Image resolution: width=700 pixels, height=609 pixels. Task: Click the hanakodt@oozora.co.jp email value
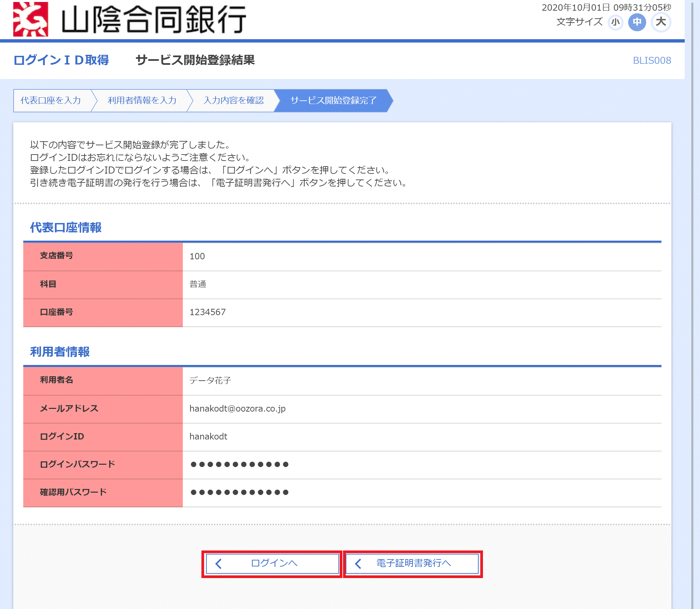point(237,409)
